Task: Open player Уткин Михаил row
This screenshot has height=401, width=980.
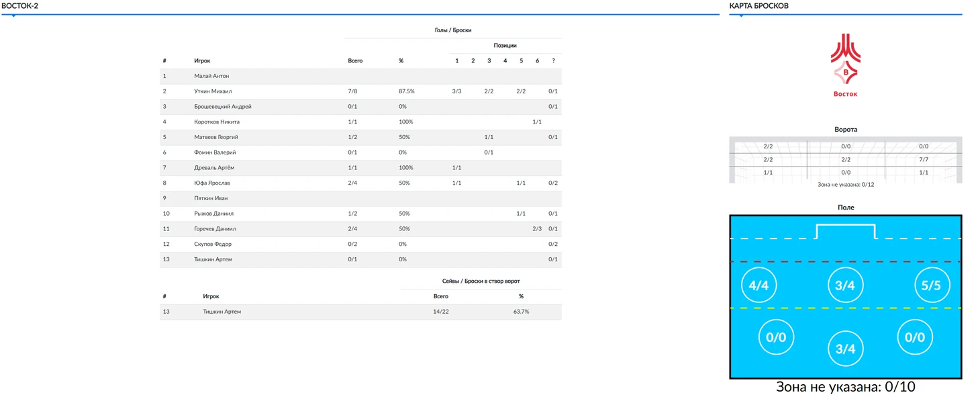Action: coord(360,91)
